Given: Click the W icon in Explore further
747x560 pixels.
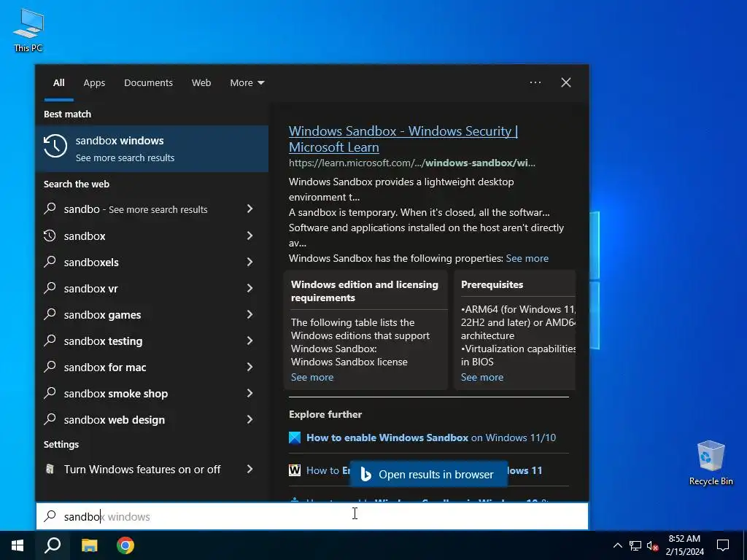Looking at the screenshot, I should pos(295,470).
